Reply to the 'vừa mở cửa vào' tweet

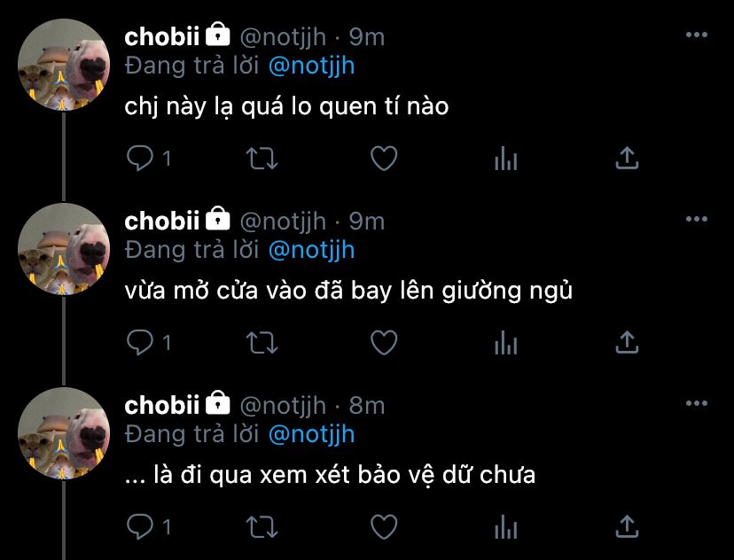click(x=140, y=342)
